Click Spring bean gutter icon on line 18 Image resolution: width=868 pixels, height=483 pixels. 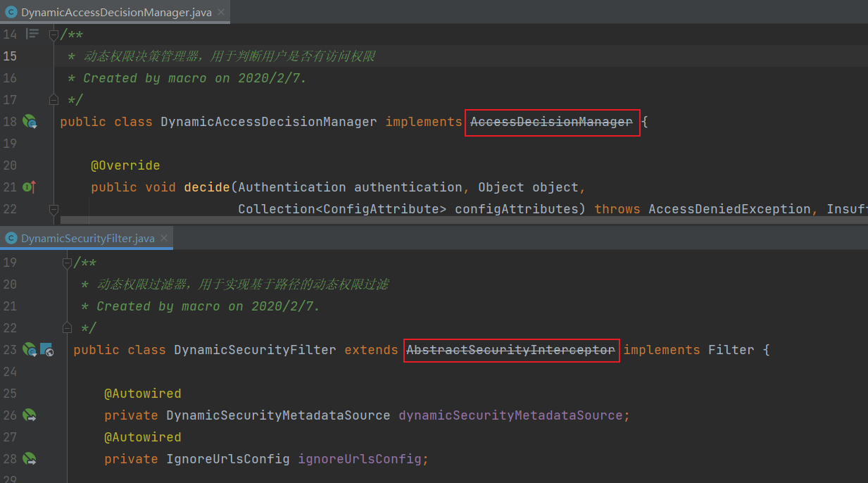point(30,122)
